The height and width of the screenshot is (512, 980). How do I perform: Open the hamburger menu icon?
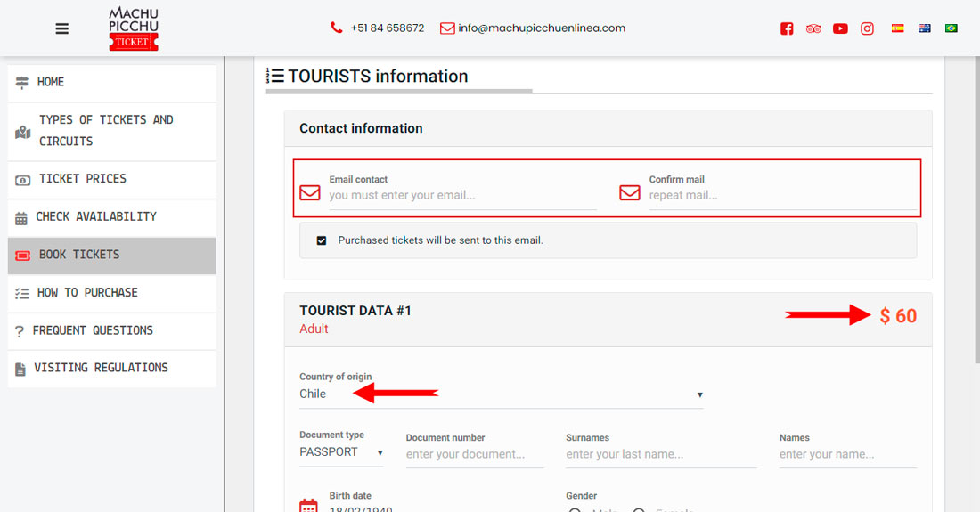point(61,28)
